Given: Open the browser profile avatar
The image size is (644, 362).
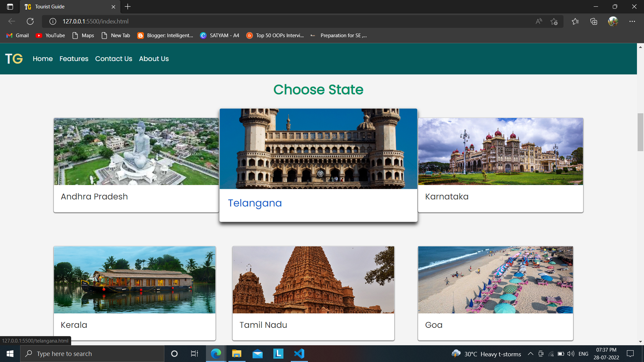Looking at the screenshot, I should coord(613,21).
